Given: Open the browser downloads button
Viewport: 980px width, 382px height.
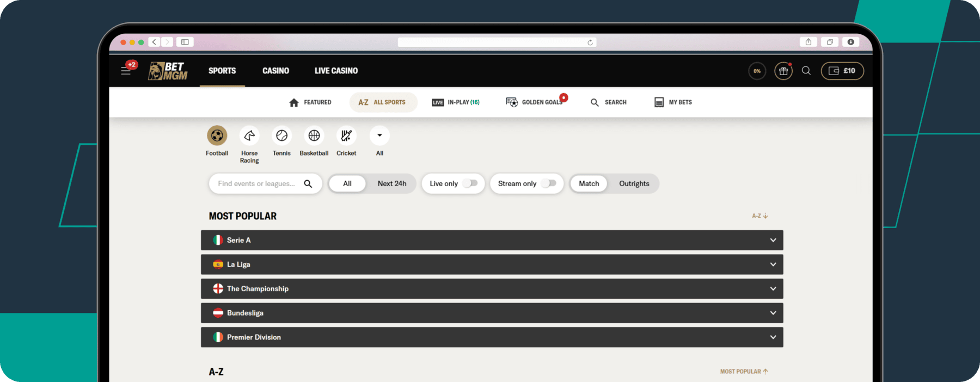Looking at the screenshot, I should [851, 42].
